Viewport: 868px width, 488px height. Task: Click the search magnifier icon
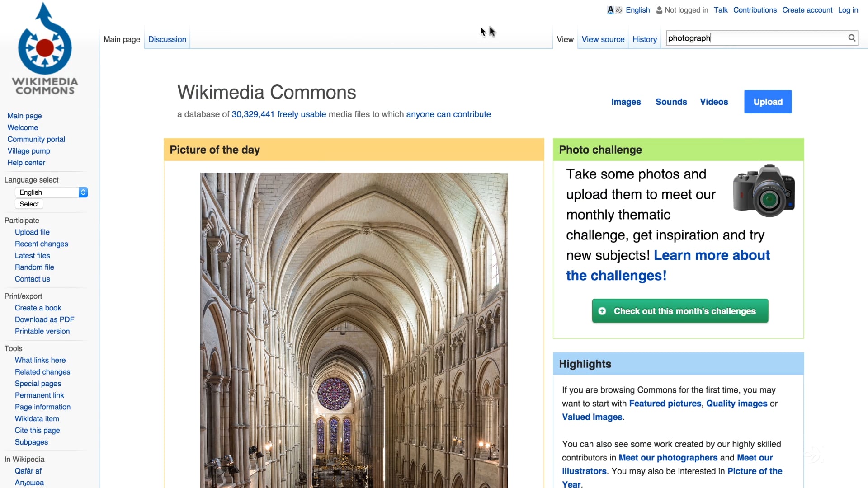pyautogui.click(x=852, y=38)
